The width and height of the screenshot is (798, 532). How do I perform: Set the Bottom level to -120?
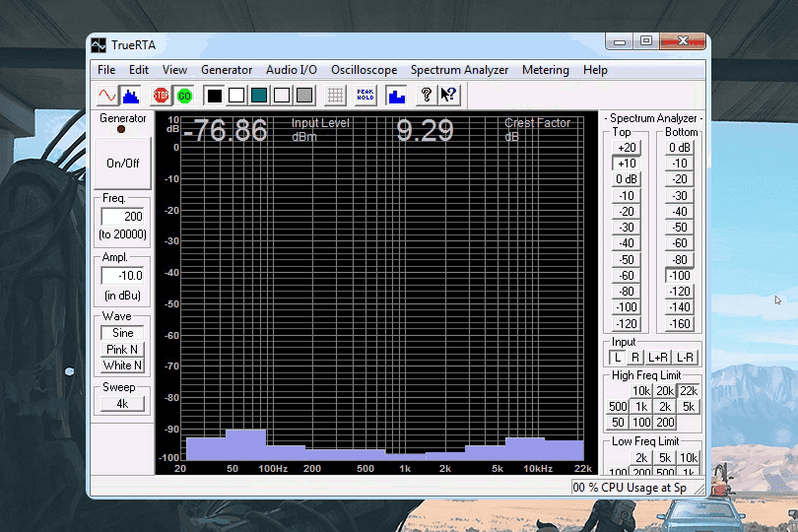click(x=680, y=292)
